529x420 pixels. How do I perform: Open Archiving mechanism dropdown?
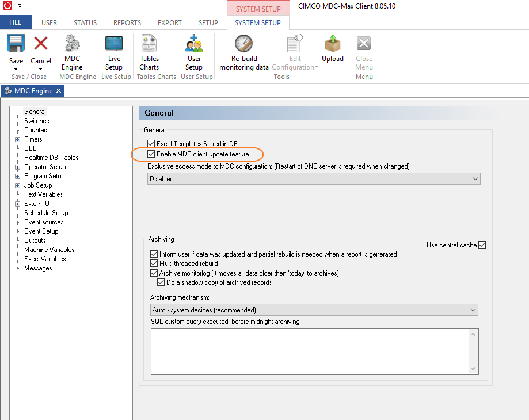(314, 310)
